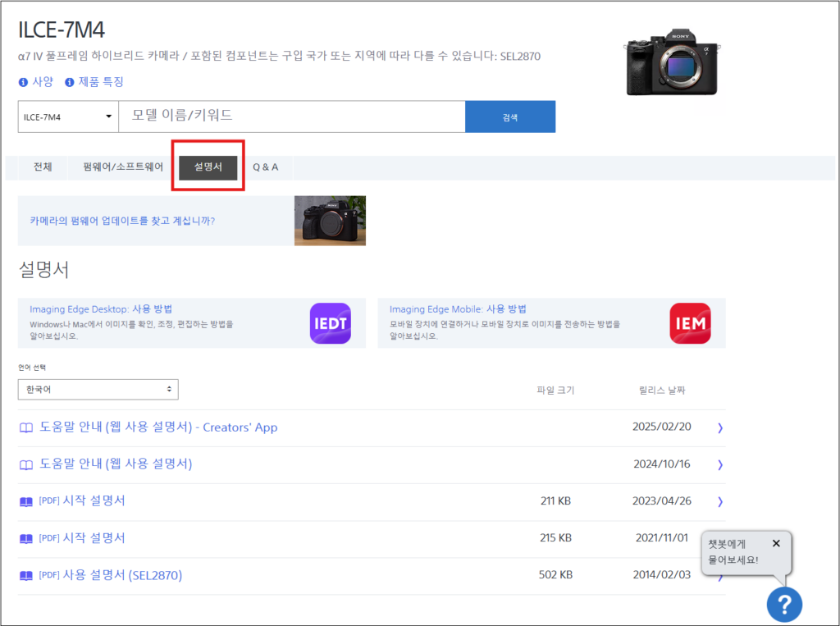Click the 502 KB file size
840x626 pixels.
click(555, 574)
